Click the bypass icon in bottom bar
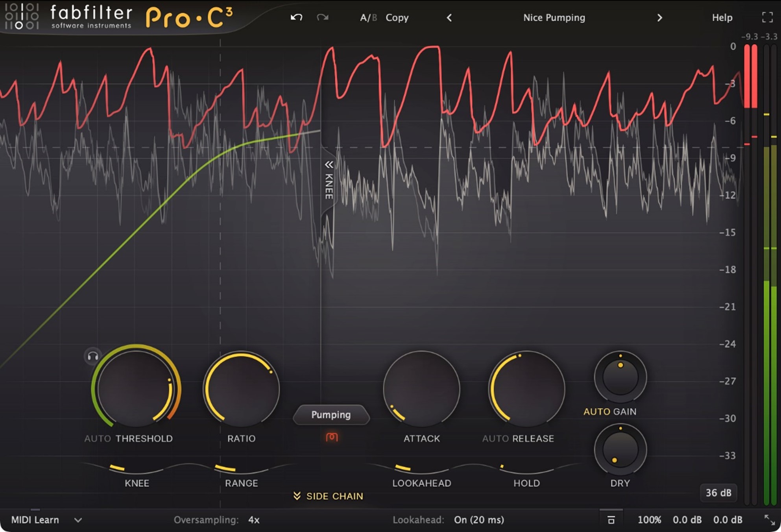 (611, 520)
